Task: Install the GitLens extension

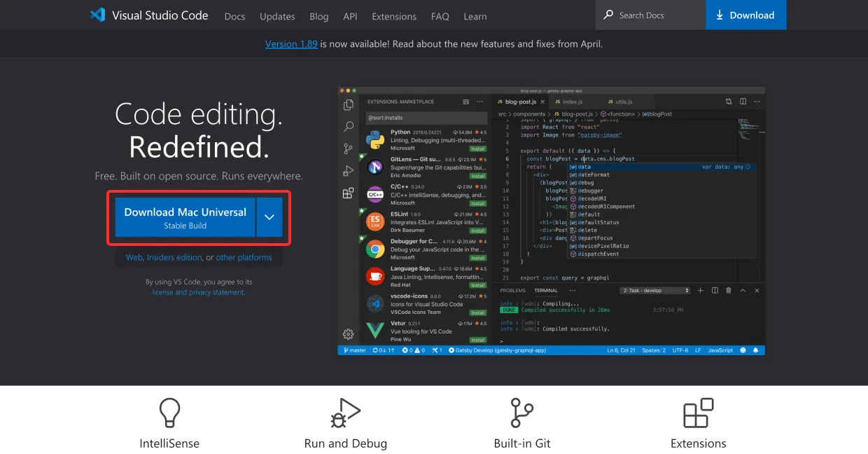Action: click(x=478, y=176)
